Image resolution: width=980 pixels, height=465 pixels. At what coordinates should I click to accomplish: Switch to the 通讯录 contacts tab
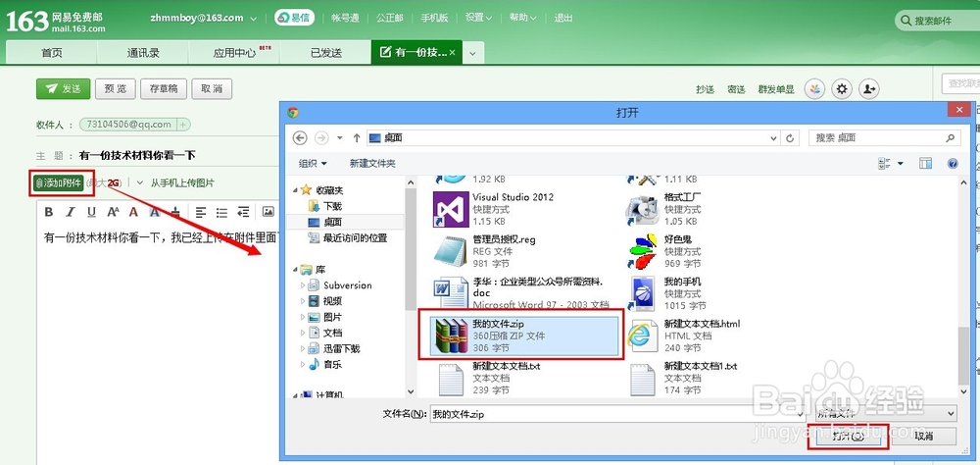[x=143, y=53]
